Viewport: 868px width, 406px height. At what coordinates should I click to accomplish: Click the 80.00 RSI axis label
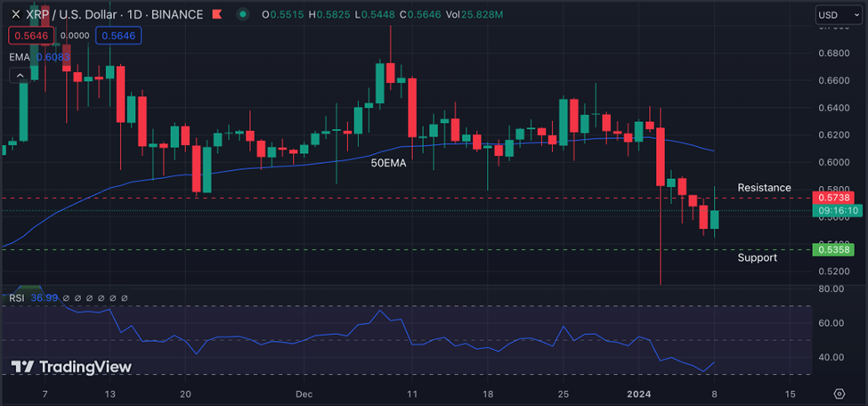(832, 289)
